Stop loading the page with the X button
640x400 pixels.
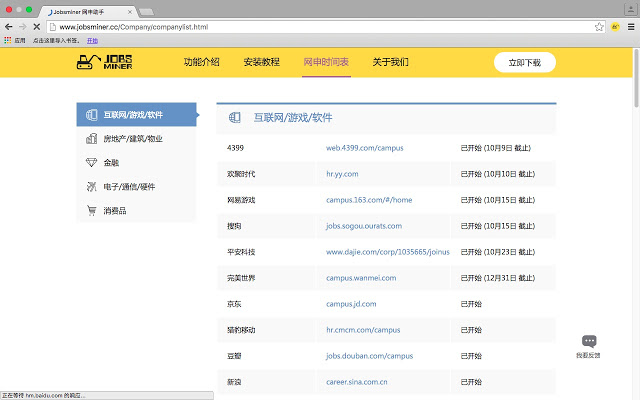(x=36, y=27)
